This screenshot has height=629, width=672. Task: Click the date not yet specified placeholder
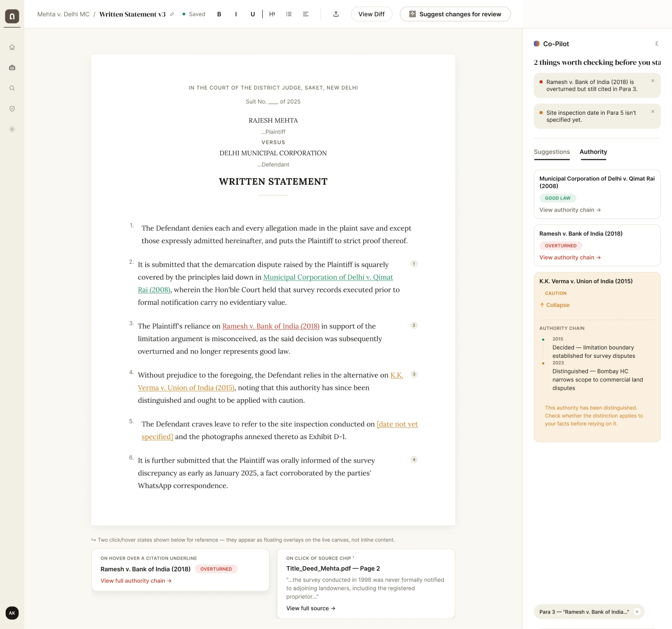tap(397, 424)
